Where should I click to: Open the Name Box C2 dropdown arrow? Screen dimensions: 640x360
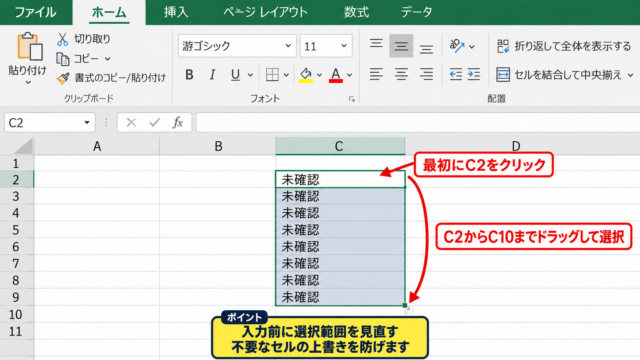[x=87, y=122]
